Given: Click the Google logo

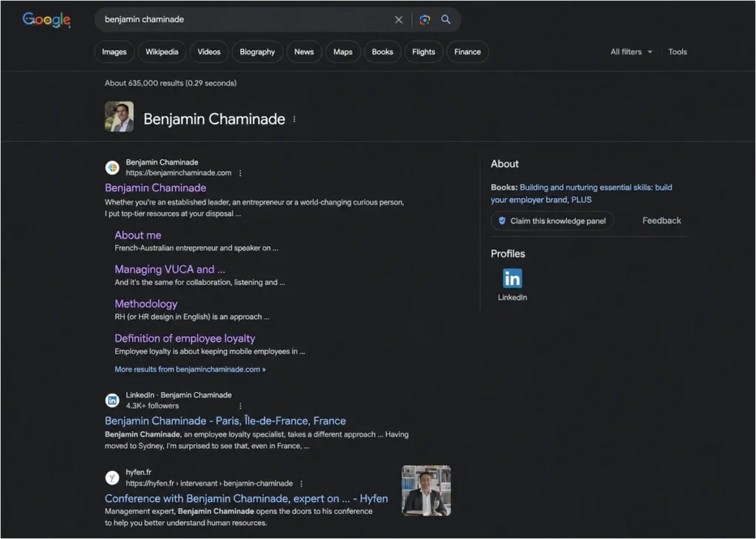Looking at the screenshot, I should point(47,20).
